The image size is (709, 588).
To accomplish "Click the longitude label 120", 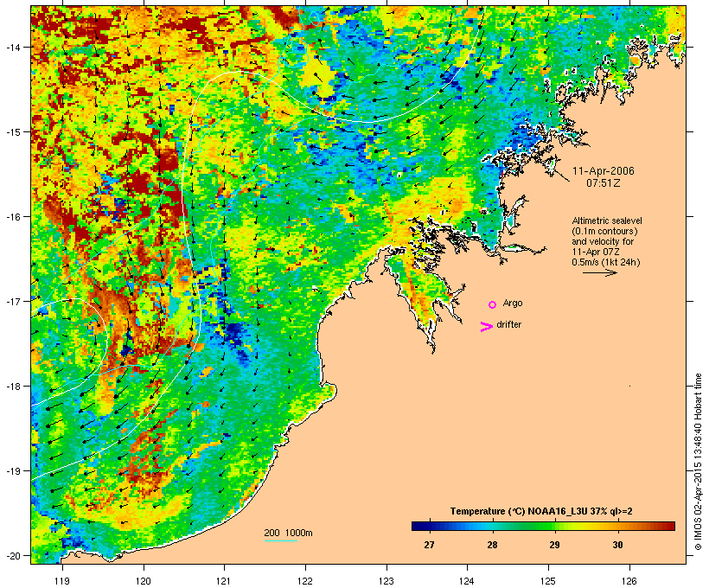I will point(144,581).
